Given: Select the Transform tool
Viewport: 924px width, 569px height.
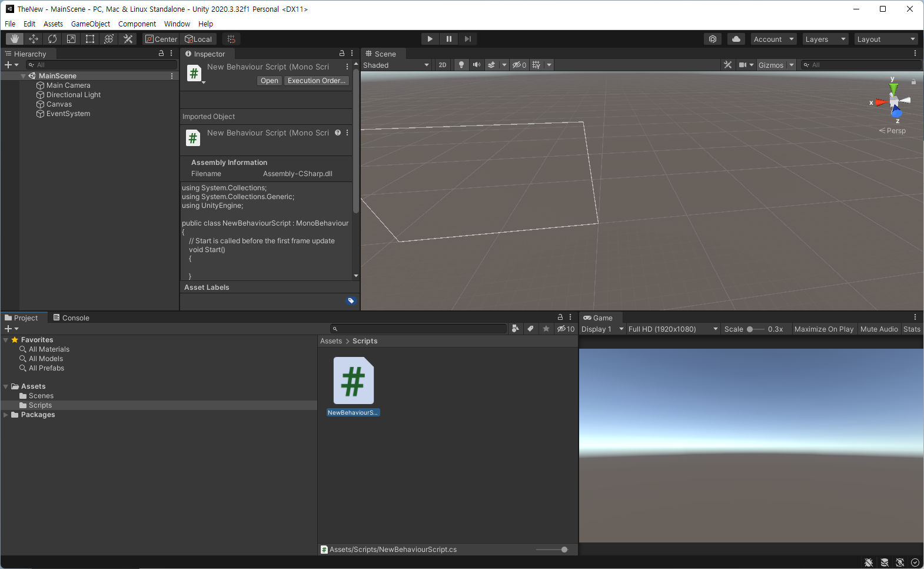Looking at the screenshot, I should click(x=109, y=39).
